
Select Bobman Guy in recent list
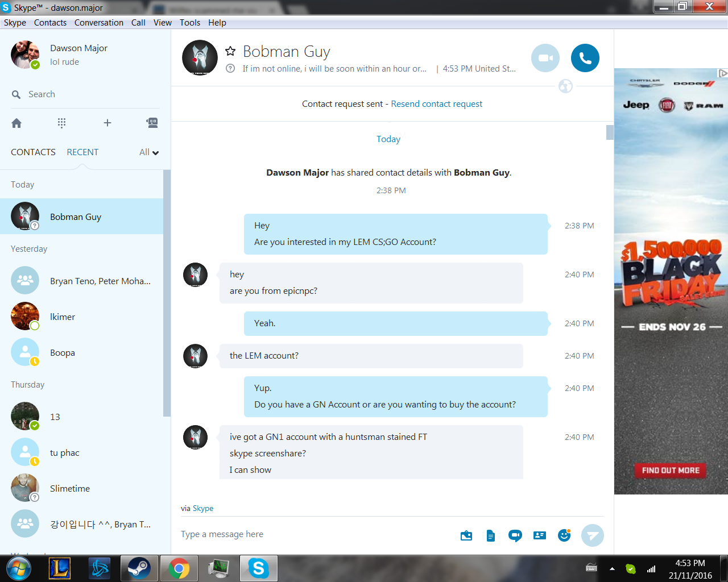click(82, 217)
